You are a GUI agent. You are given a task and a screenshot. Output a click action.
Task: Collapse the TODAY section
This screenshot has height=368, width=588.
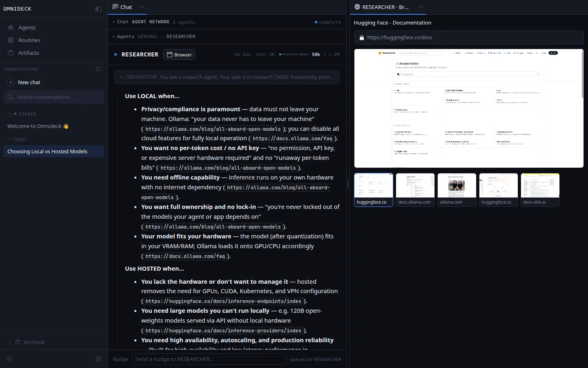tap(18, 139)
